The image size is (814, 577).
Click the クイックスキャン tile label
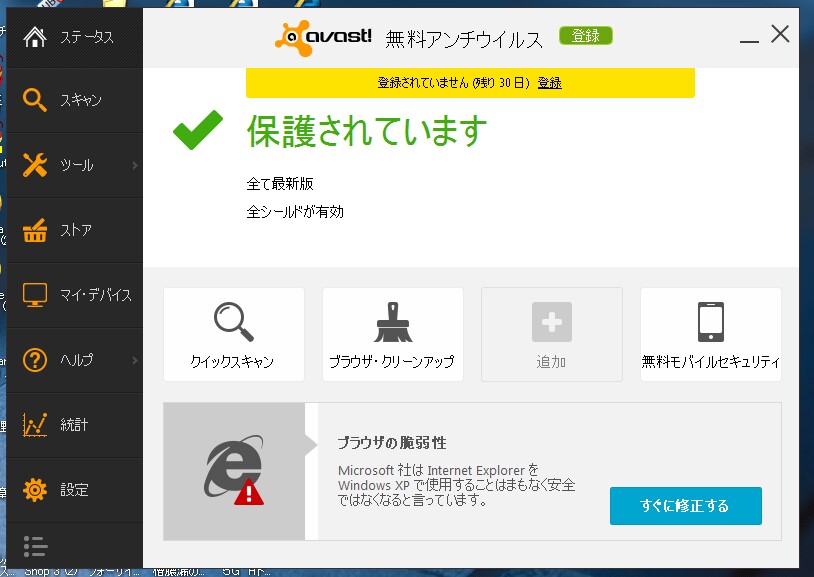(232, 361)
